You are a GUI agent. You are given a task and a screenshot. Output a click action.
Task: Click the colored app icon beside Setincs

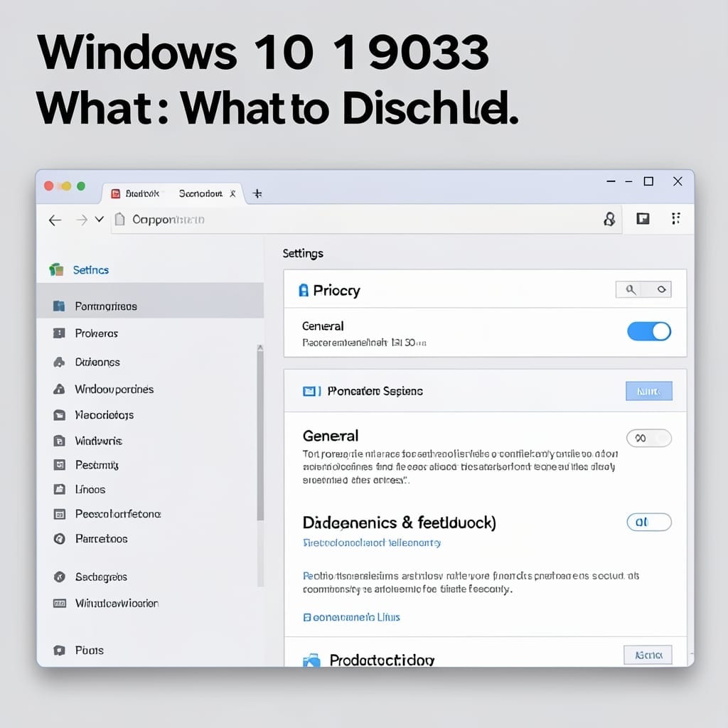[x=57, y=269]
